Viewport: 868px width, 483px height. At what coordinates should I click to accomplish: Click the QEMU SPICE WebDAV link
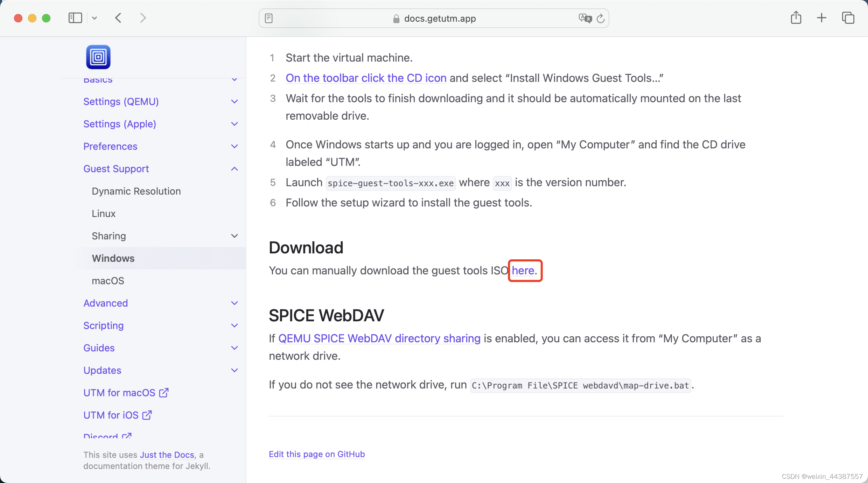point(379,338)
